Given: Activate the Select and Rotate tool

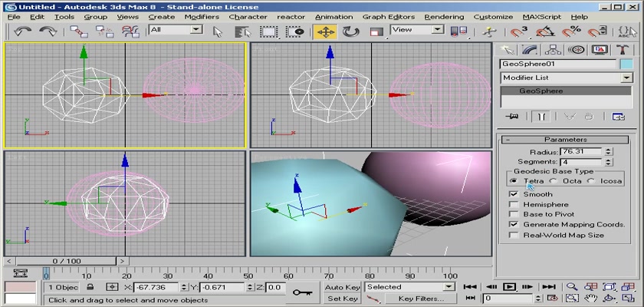Looking at the screenshot, I should [350, 31].
